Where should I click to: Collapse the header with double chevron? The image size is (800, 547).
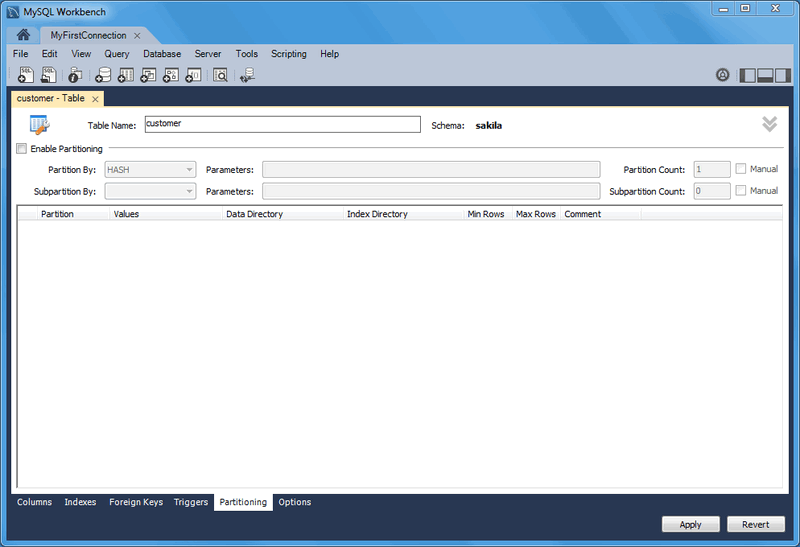pos(769,123)
